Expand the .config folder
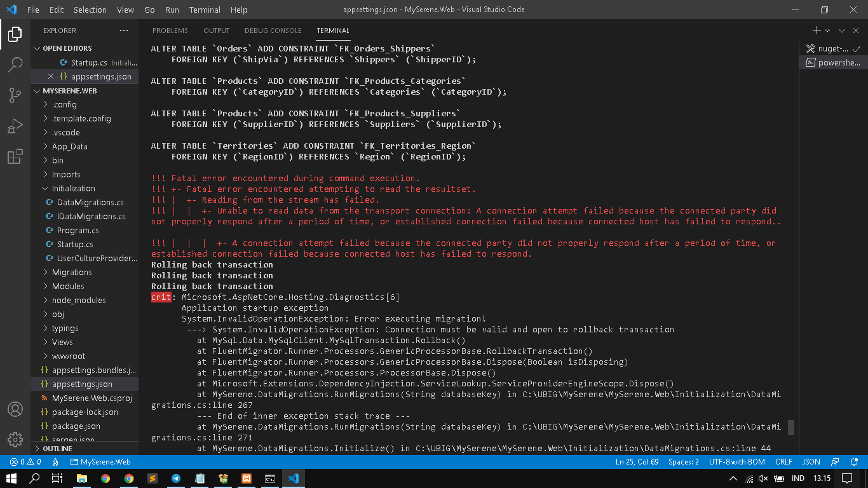 (85, 104)
